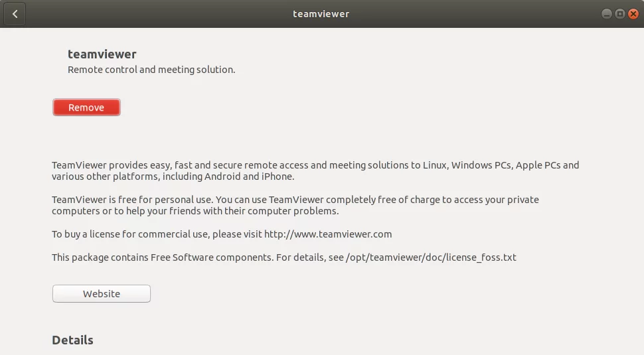Click the 'Remote control and meeting solution' summary
Image resolution: width=644 pixels, height=355 pixels.
pos(151,70)
